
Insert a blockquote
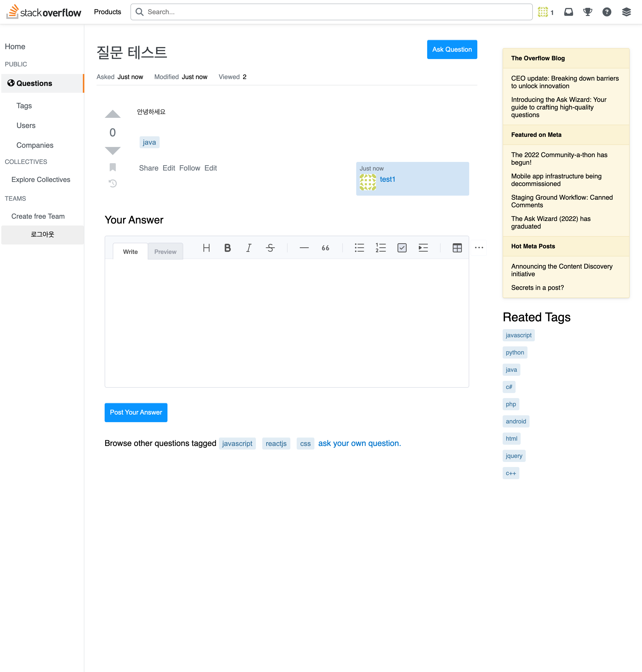(326, 248)
